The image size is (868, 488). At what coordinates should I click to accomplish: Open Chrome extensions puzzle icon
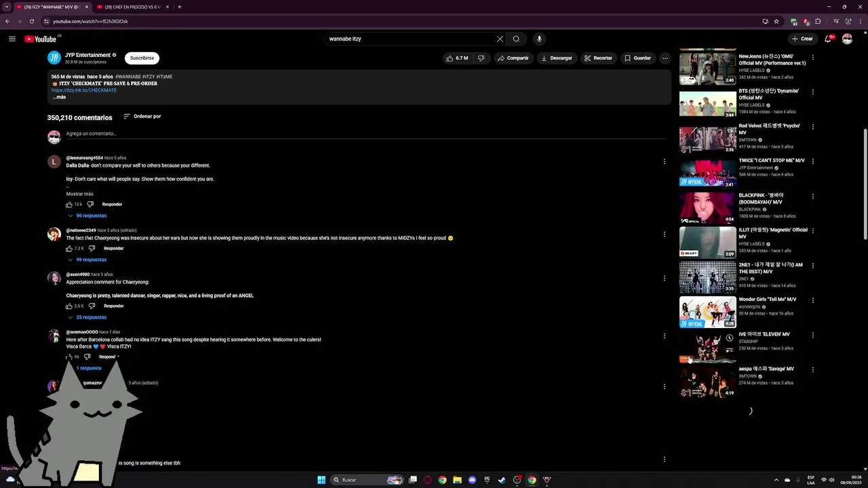coord(818,21)
